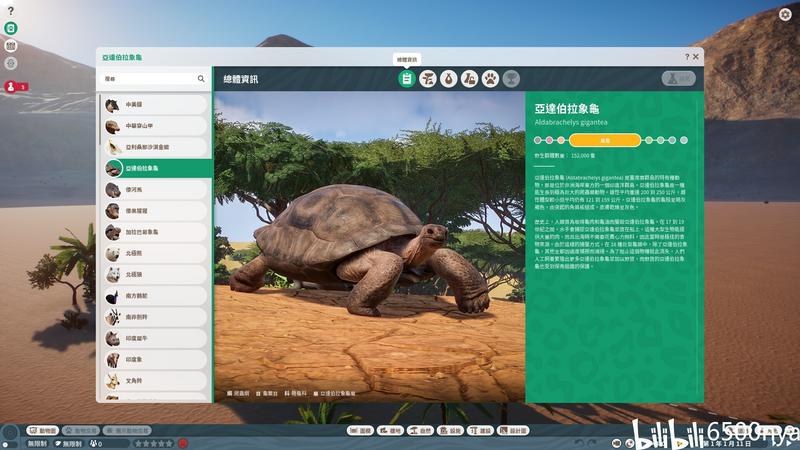The width and height of the screenshot is (800, 450).
Task: Click the redo arrow in bottom bar
Action: (x=592, y=443)
